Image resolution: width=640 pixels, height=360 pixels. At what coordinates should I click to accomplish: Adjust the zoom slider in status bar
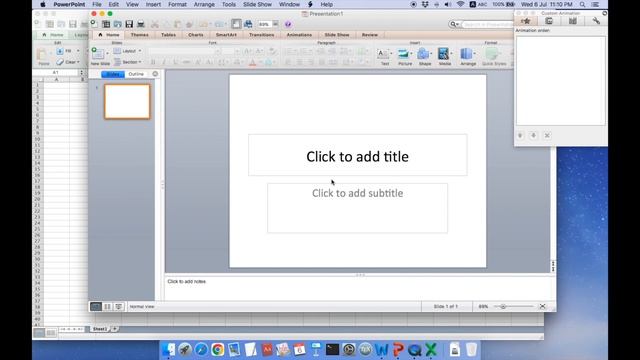click(x=503, y=307)
